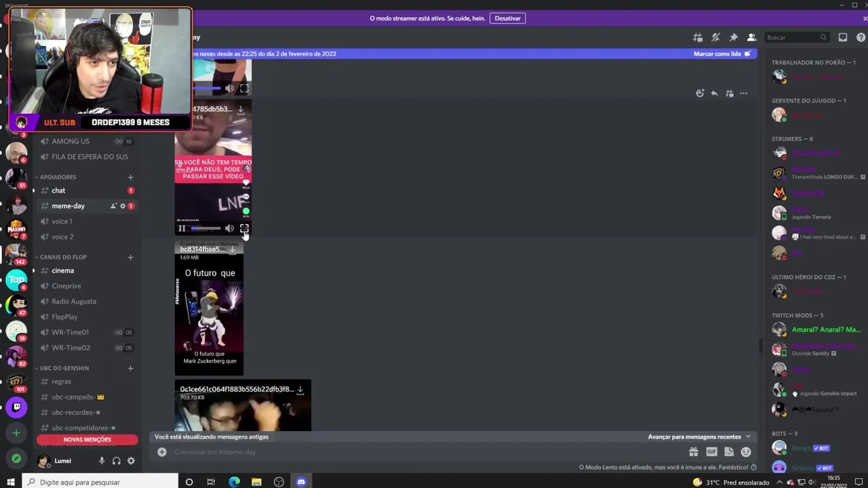
Task: Add a server with plus button
Action: pos(16,433)
